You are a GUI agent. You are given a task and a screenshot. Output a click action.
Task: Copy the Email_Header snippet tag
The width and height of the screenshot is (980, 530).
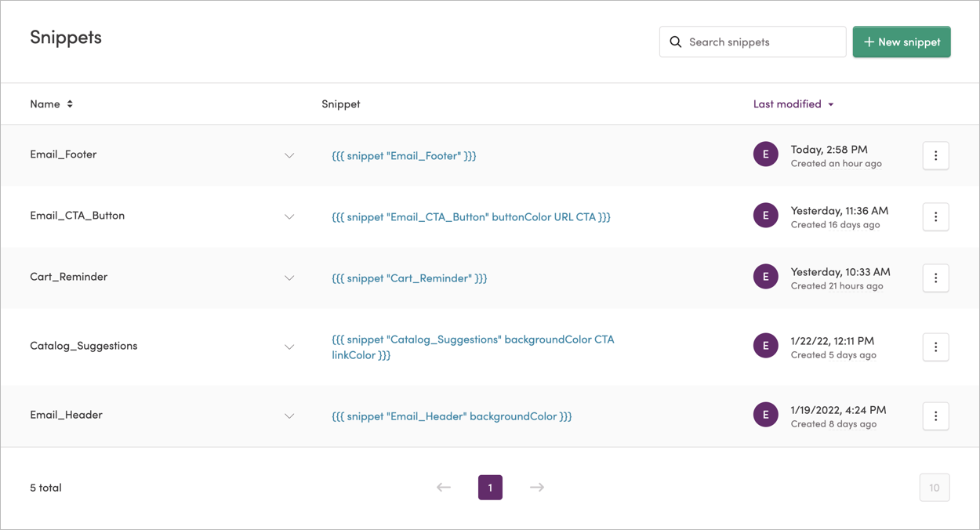[452, 416]
